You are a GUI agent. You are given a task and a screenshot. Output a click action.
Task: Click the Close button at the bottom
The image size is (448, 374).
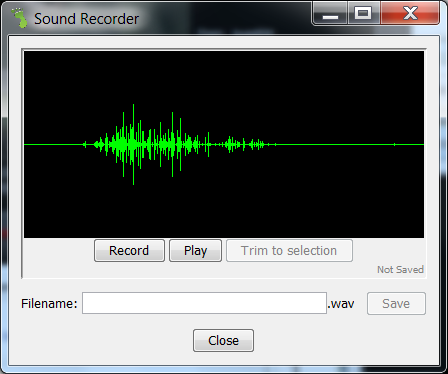[x=223, y=340]
